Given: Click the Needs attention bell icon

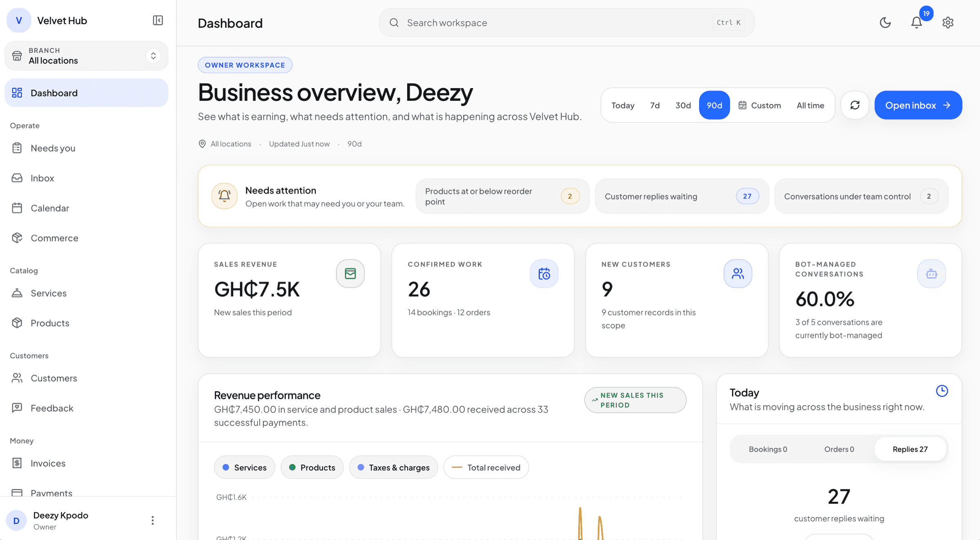Looking at the screenshot, I should [x=224, y=196].
